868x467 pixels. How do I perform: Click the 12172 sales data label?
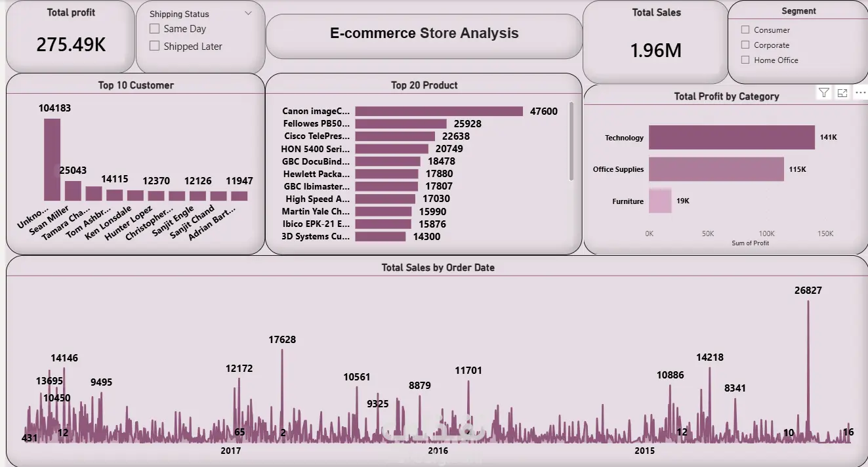(239, 369)
